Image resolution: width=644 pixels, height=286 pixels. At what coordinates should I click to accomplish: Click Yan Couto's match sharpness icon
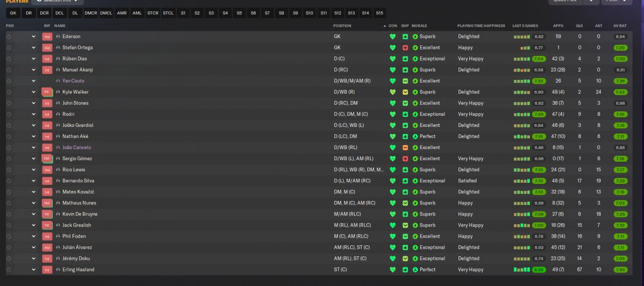[x=405, y=81]
